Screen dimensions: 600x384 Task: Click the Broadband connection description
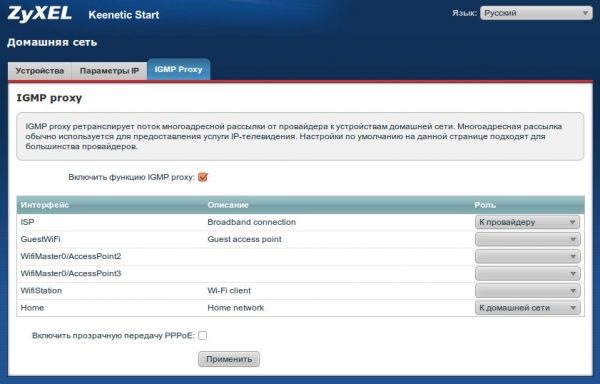(x=251, y=222)
